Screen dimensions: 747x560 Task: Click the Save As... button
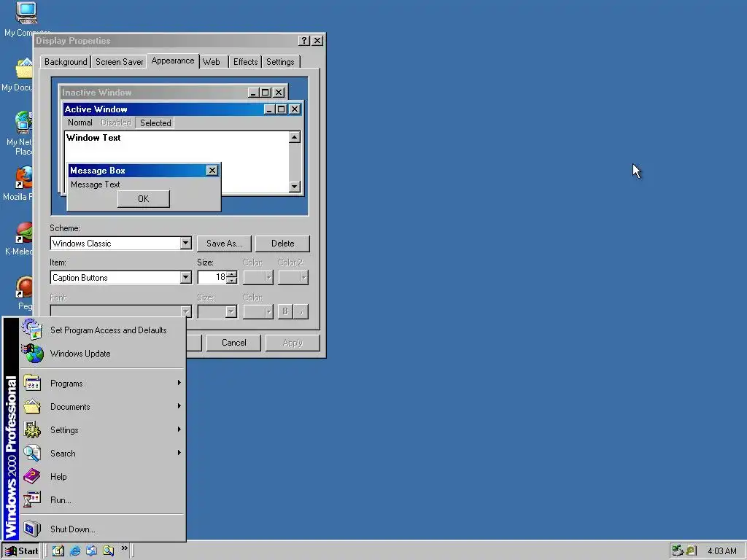click(224, 244)
